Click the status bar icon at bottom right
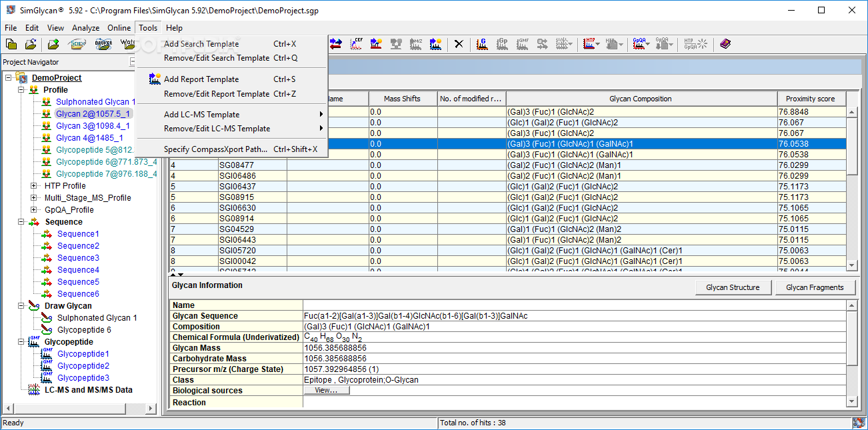This screenshot has height=430, width=868. [x=859, y=423]
